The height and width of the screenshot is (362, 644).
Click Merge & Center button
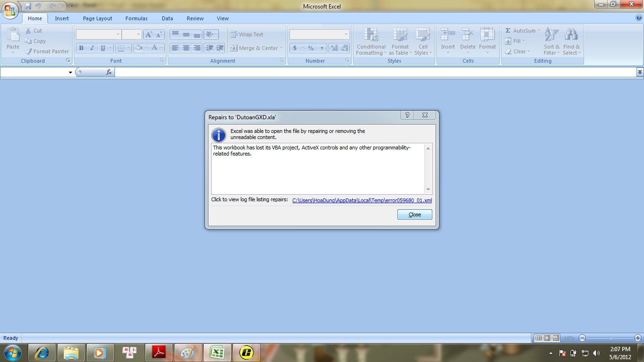pos(256,48)
